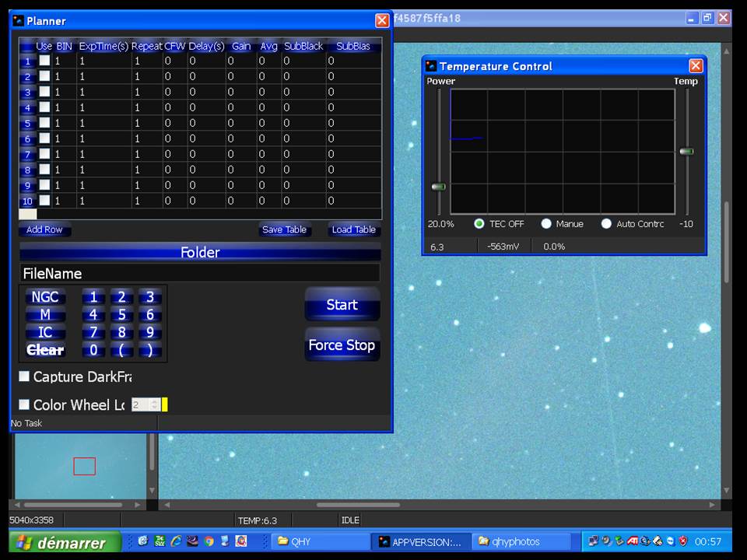Click the Temp slider handle
The image size is (747, 560).
(x=686, y=152)
